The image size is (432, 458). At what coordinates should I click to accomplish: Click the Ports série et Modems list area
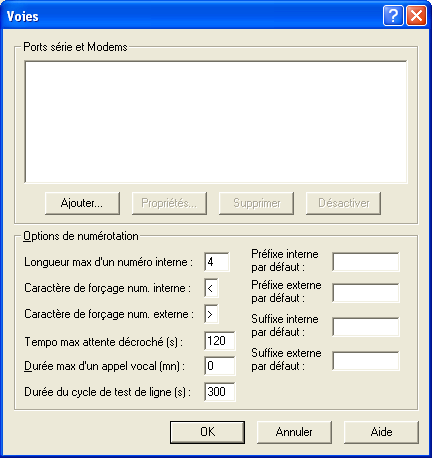tap(216, 122)
